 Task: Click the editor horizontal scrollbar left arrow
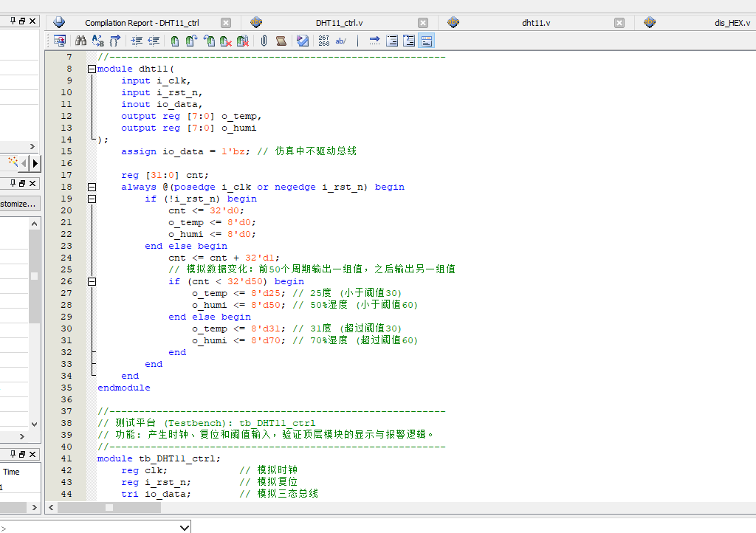tap(51, 507)
